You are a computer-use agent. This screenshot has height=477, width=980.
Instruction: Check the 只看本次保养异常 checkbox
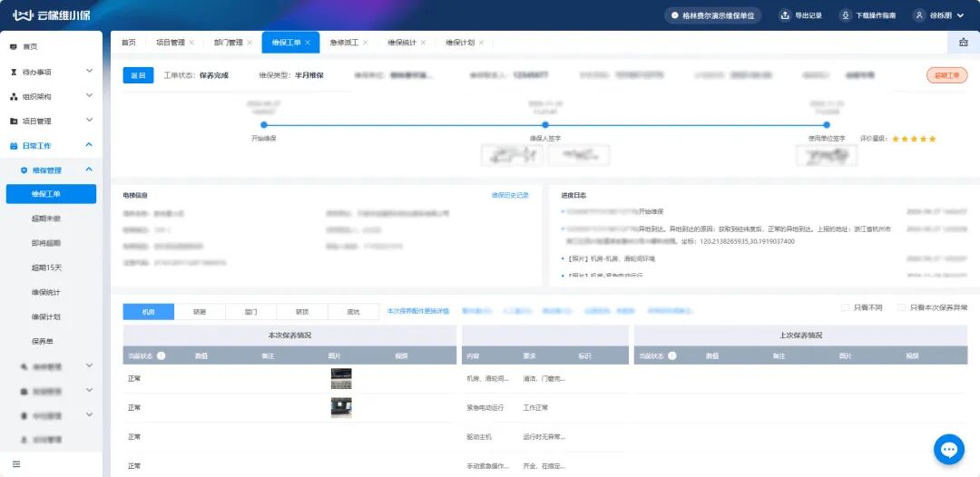point(901,307)
